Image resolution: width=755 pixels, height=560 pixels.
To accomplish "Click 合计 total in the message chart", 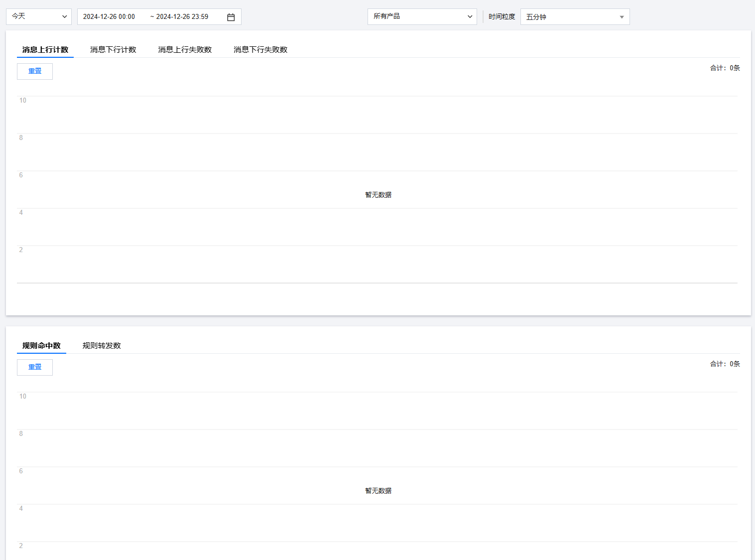I will pos(725,68).
